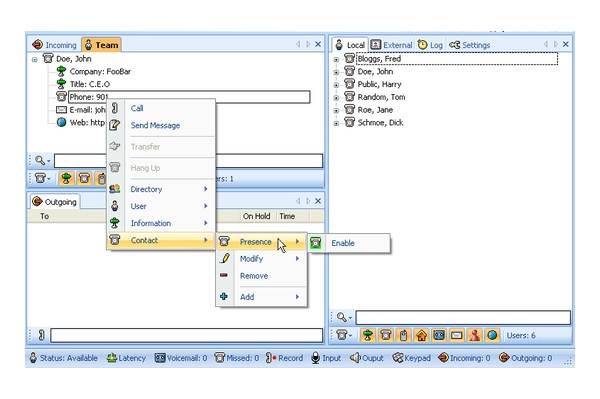Click the Record button in status bar
Viewport: 600px width, 399px height.
pyautogui.click(x=284, y=358)
